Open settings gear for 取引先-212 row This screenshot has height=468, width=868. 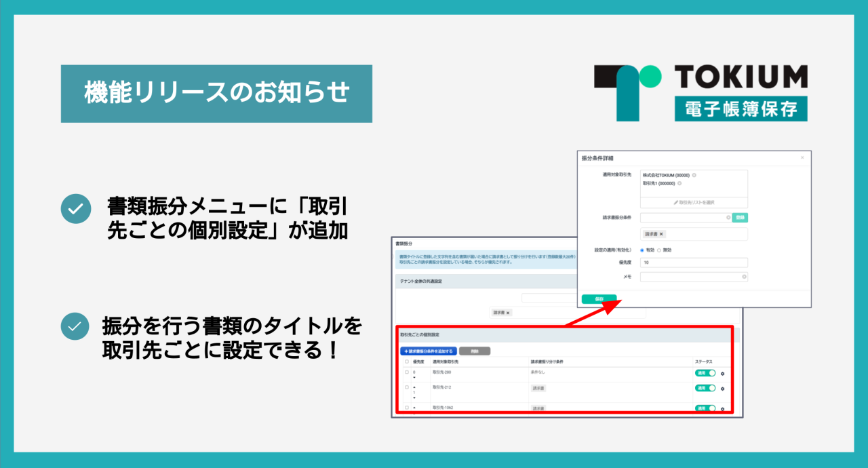723,389
